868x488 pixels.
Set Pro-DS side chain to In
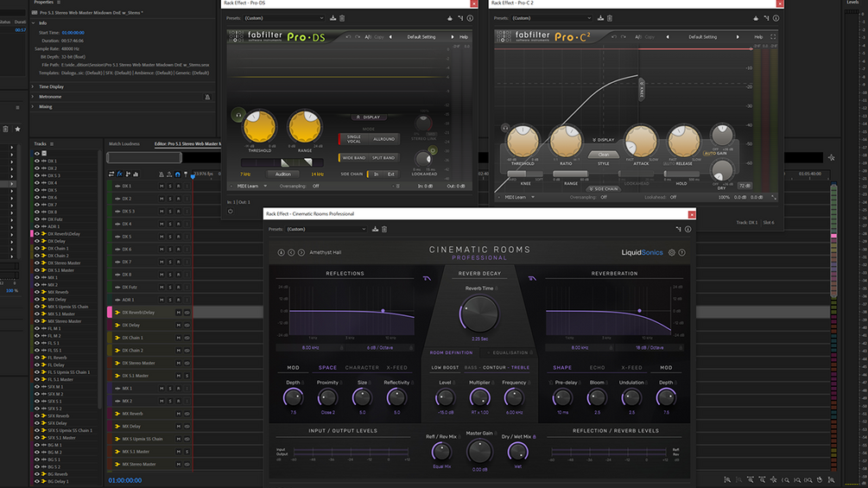(x=377, y=174)
